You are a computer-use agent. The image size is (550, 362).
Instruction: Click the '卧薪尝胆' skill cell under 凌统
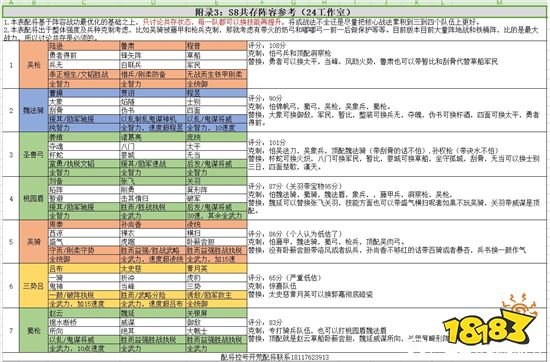tap(216, 242)
